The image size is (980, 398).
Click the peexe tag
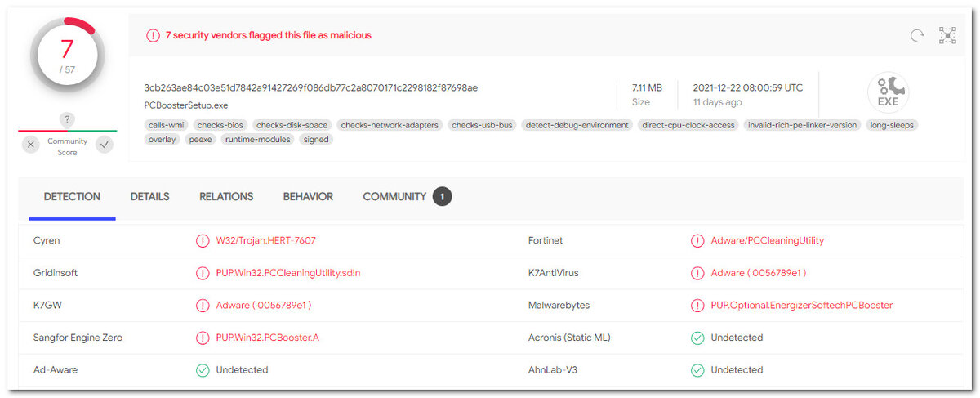[200, 140]
